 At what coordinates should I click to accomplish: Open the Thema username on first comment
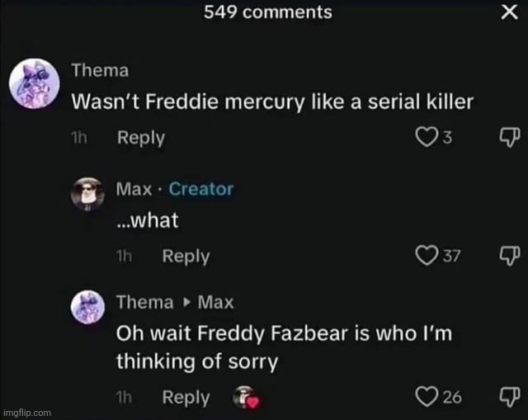[100, 70]
